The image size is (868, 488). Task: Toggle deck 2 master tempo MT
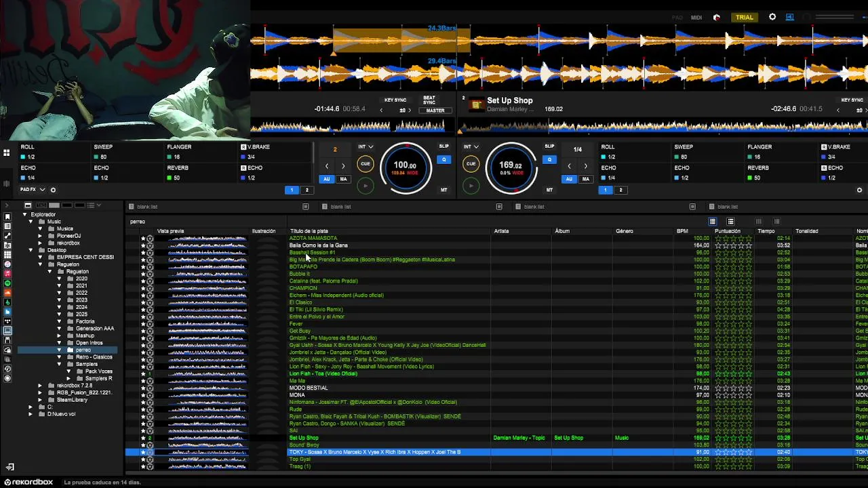click(x=549, y=190)
